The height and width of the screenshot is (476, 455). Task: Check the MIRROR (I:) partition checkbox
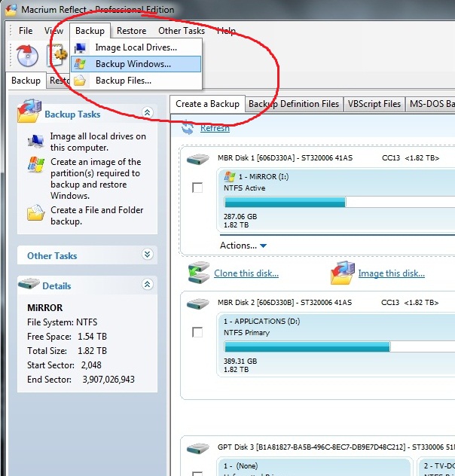[197, 188]
